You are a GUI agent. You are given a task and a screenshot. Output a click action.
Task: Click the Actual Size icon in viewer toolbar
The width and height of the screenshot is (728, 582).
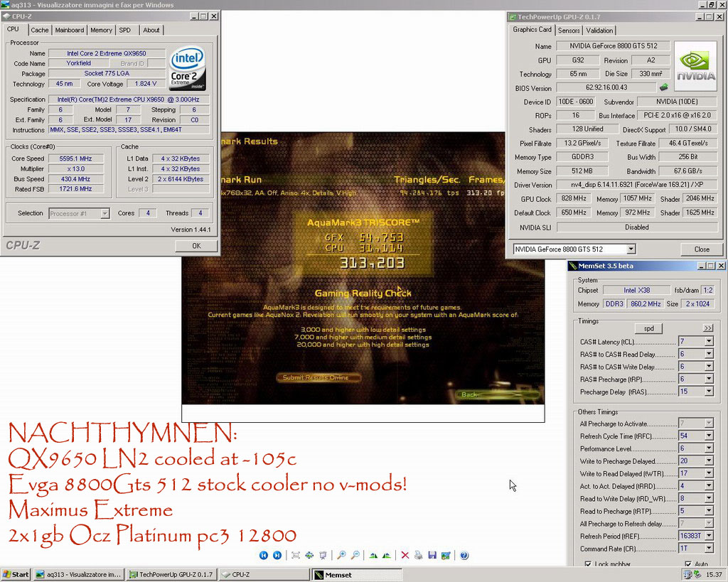309,556
